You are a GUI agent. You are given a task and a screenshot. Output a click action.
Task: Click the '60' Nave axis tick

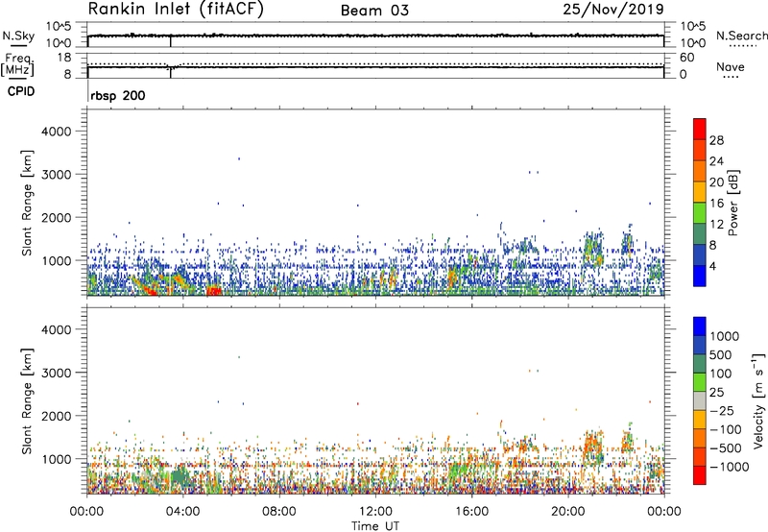click(x=687, y=58)
